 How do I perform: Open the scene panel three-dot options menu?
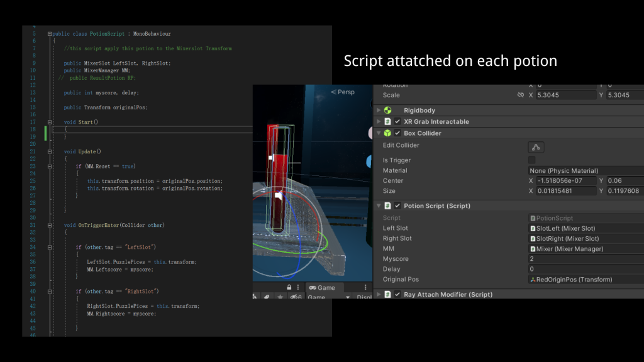298,287
